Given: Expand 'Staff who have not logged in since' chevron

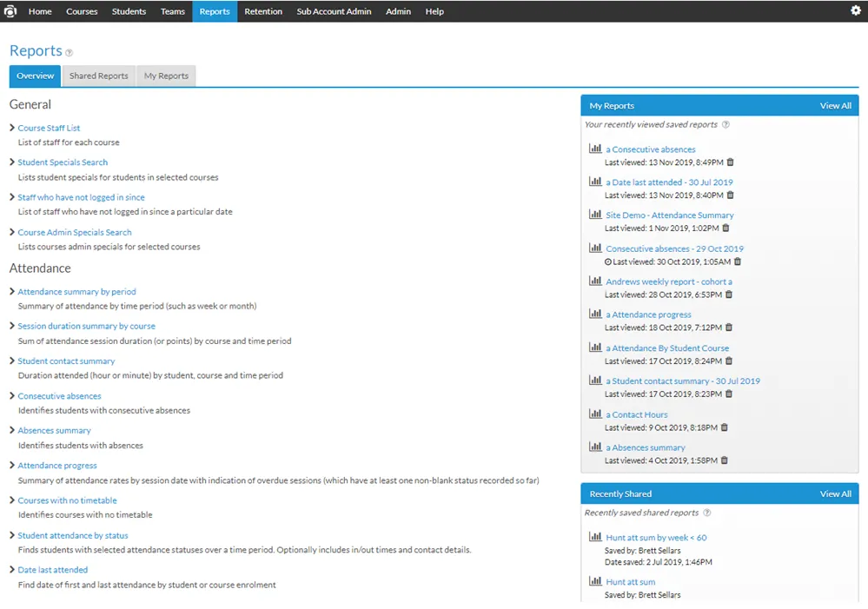Looking at the screenshot, I should click(x=12, y=196).
